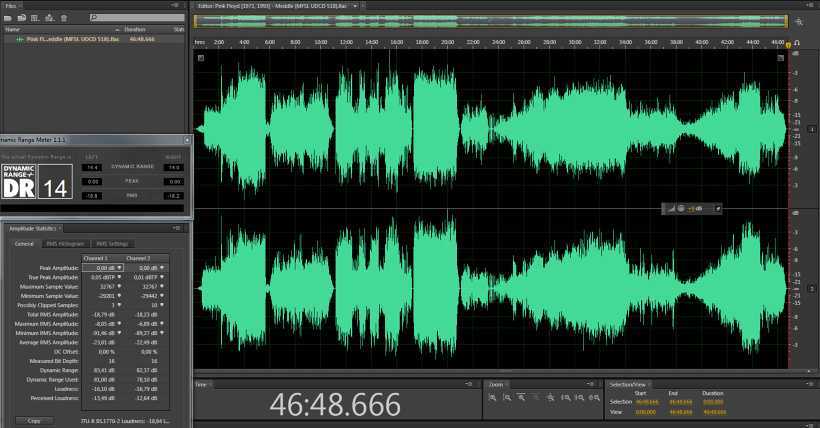
Task: Open the Selection/View panel options menu
Action: click(810, 384)
